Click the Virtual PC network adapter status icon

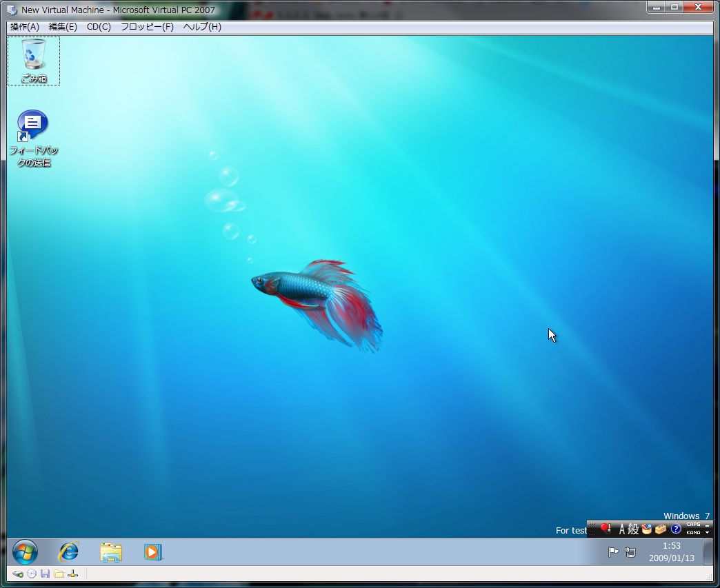[x=73, y=574]
